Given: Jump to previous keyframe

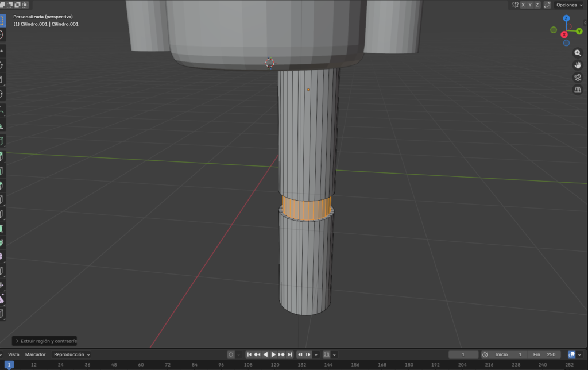Looking at the screenshot, I should click(257, 354).
